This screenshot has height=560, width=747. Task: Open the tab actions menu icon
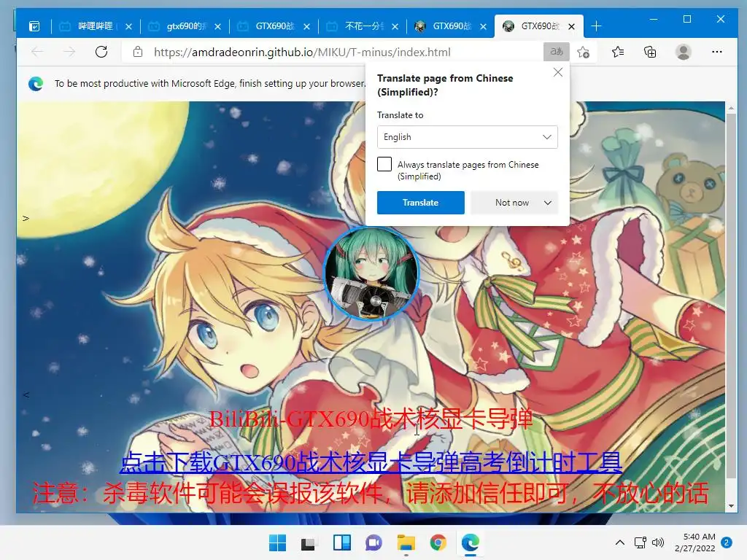tap(34, 26)
